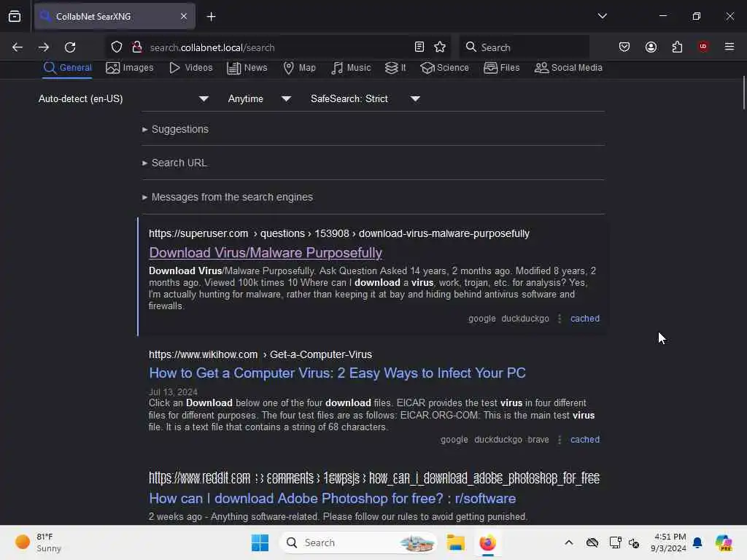Click the network display tray icon
The width and height of the screenshot is (747, 560).
point(615,542)
